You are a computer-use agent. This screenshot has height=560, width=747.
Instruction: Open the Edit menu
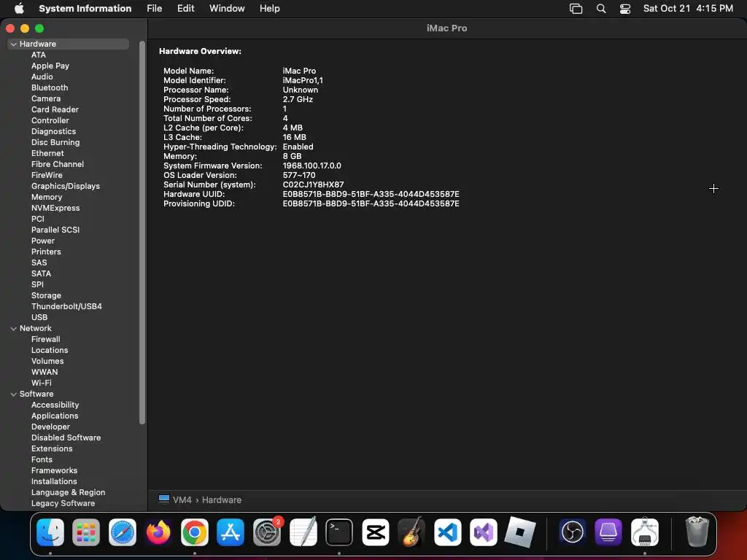point(185,9)
